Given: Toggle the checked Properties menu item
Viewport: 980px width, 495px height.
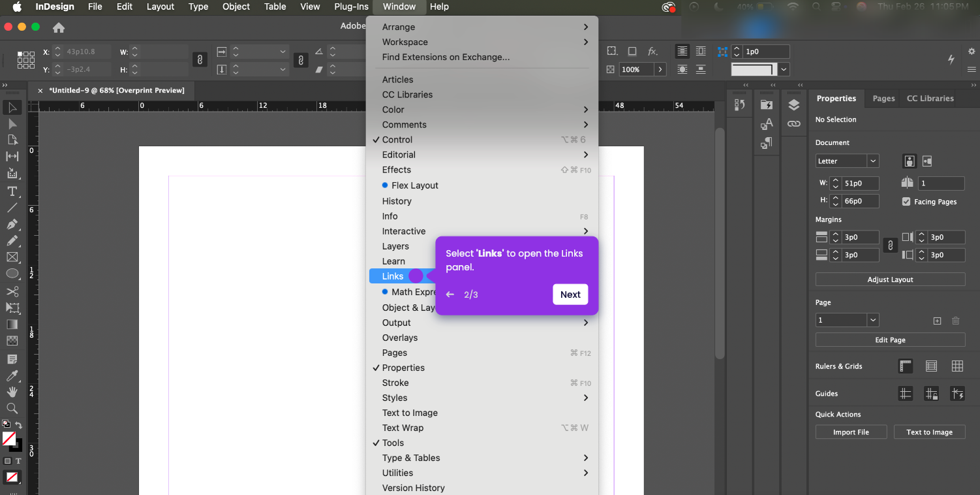Looking at the screenshot, I should (x=482, y=368).
